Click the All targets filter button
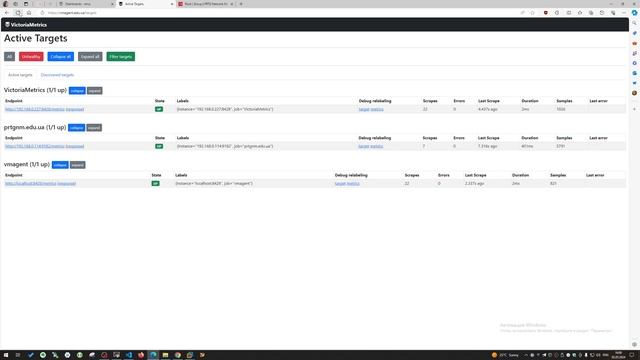640x360 pixels. point(9,57)
